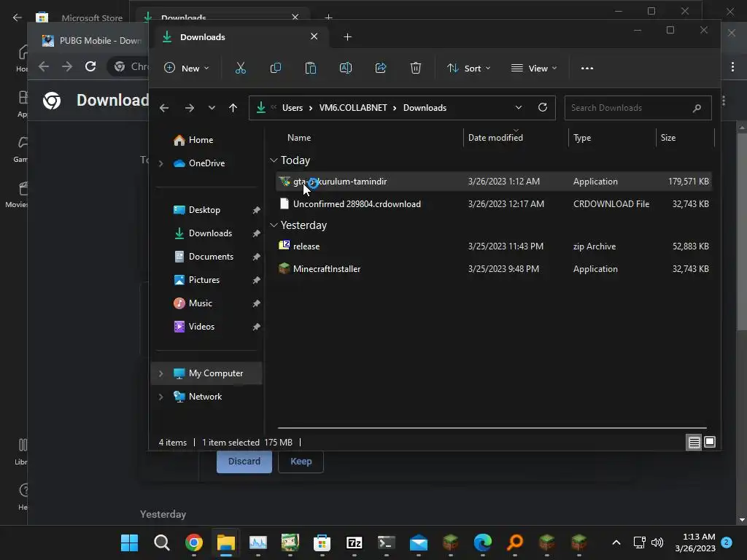Open Mail app from taskbar
The height and width of the screenshot is (560, 747).
419,542
